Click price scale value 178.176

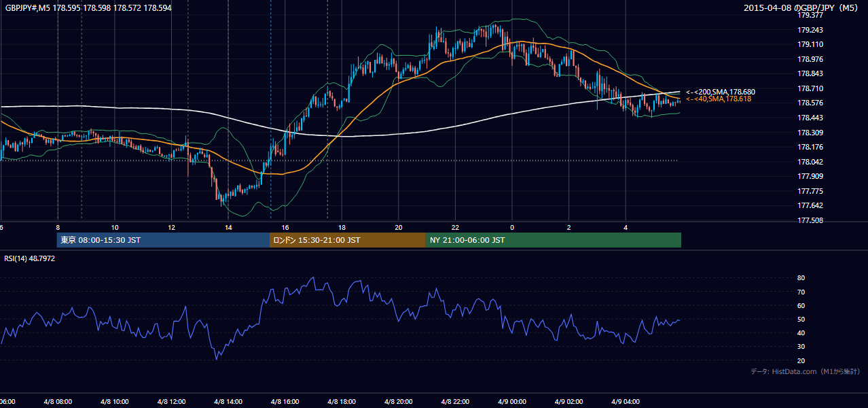[x=810, y=147]
